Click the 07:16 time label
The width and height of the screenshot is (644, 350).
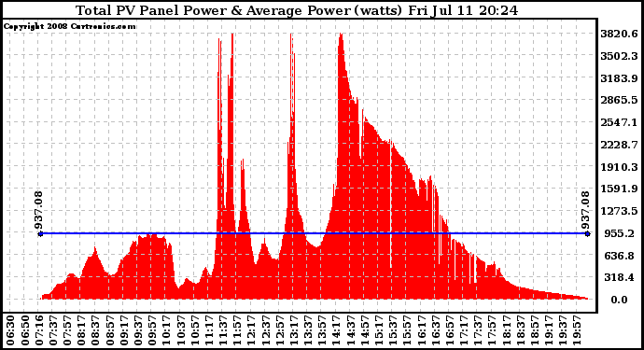click(39, 330)
